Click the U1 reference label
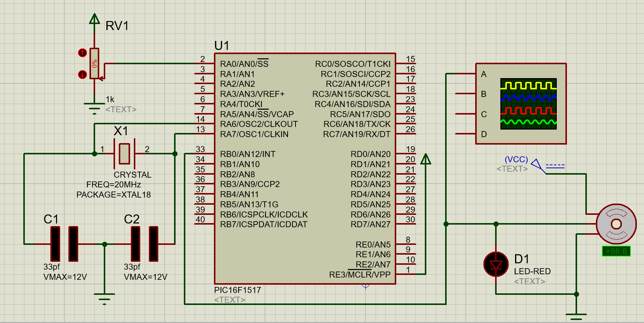Screen dimensions: 644x323 pyautogui.click(x=222, y=46)
